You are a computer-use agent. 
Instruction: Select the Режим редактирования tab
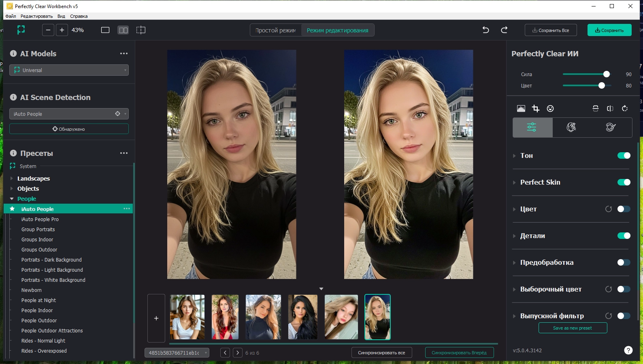[x=338, y=30]
